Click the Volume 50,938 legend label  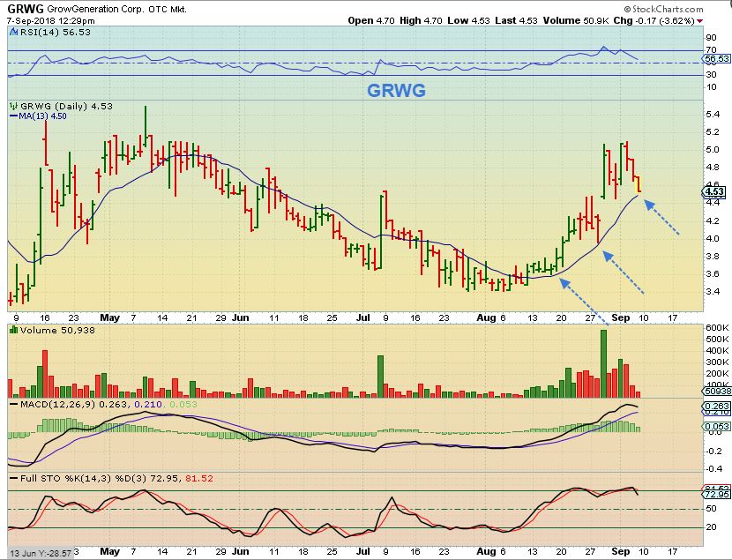[x=57, y=331]
